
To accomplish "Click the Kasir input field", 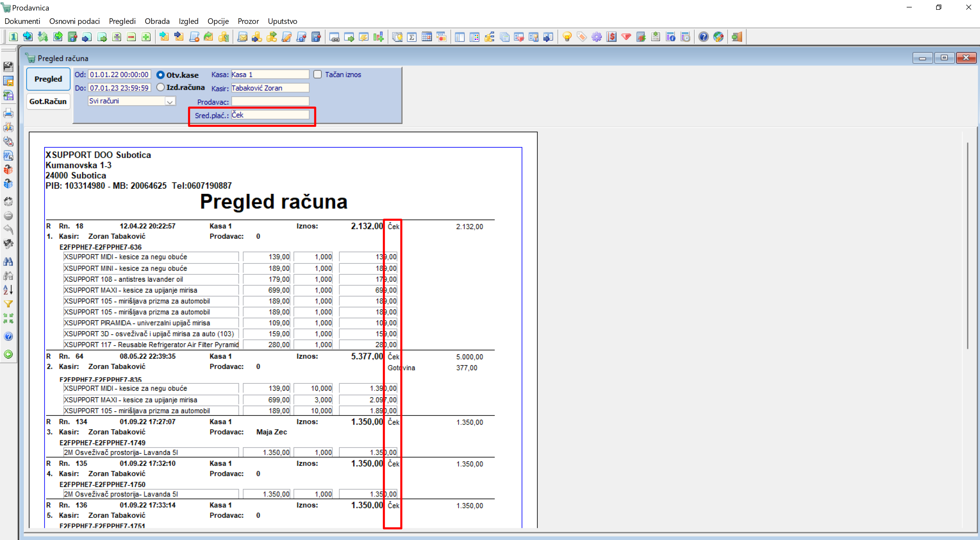I will coord(270,88).
